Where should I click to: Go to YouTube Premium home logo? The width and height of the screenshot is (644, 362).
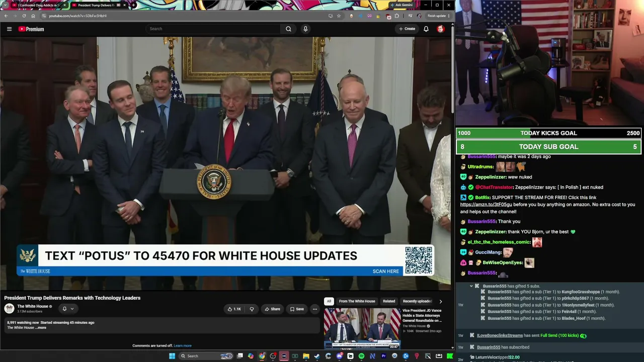pos(31,29)
